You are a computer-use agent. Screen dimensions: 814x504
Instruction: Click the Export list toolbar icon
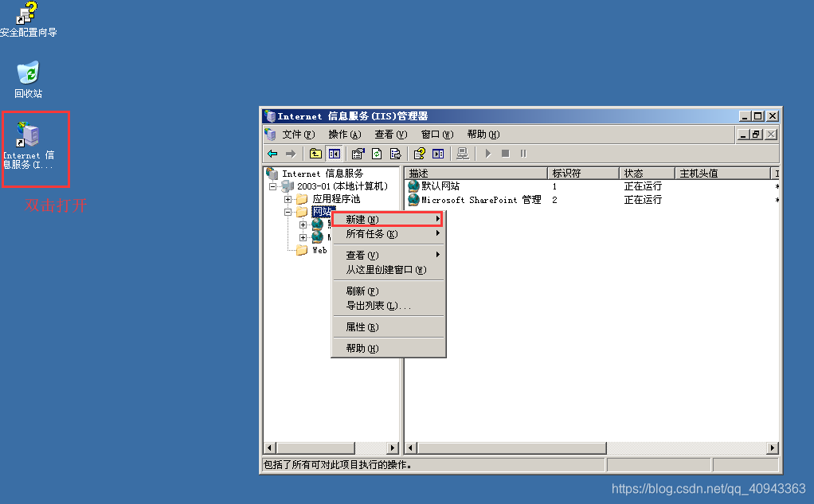tap(396, 154)
